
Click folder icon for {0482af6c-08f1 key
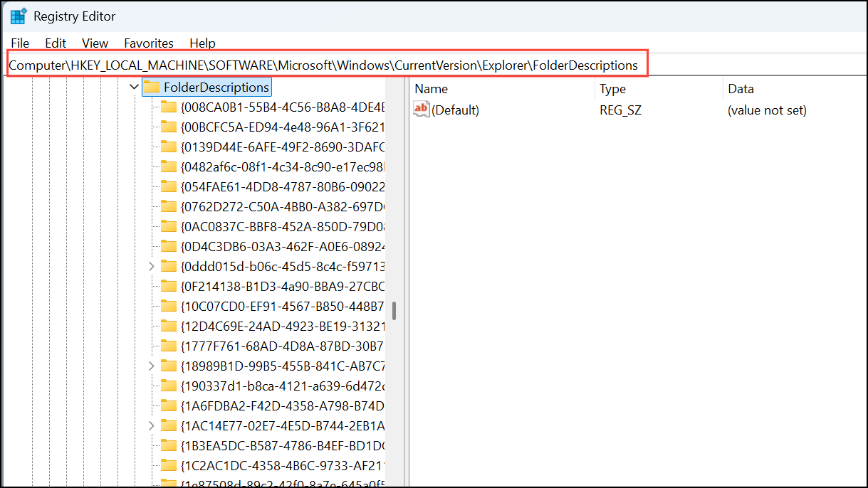point(169,167)
